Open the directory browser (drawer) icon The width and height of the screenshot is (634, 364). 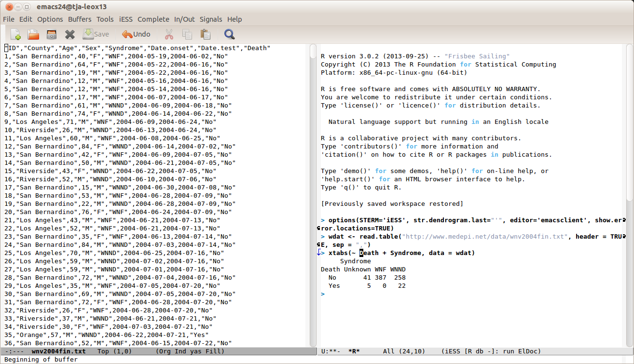[x=52, y=34]
